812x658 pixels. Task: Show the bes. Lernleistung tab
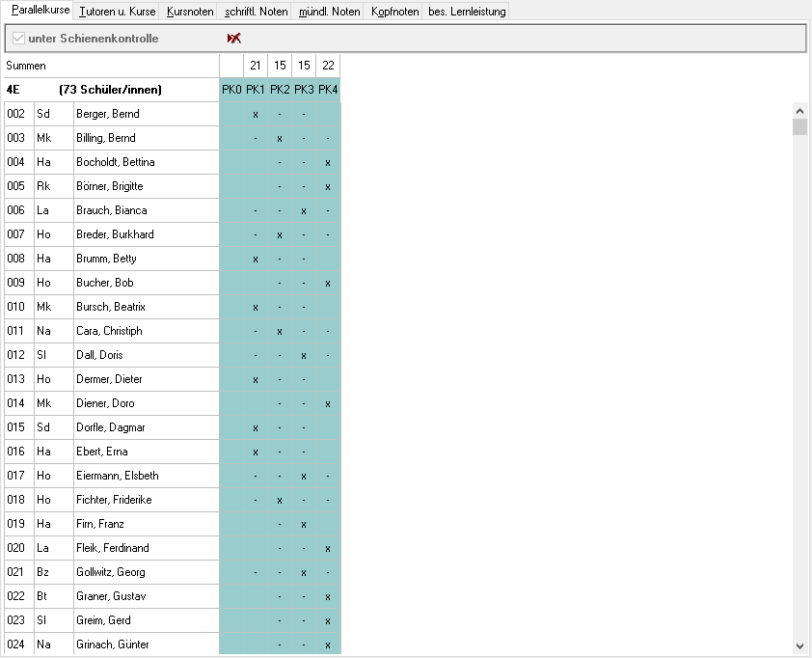point(467,12)
